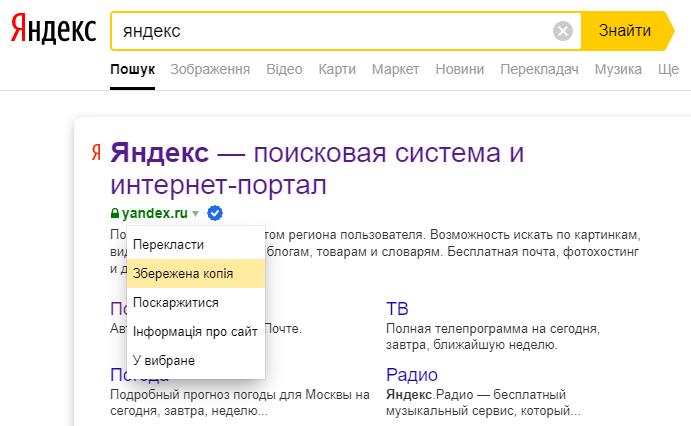Click the red Я favicon beside the result
The height and width of the screenshot is (426, 691).
(x=97, y=153)
